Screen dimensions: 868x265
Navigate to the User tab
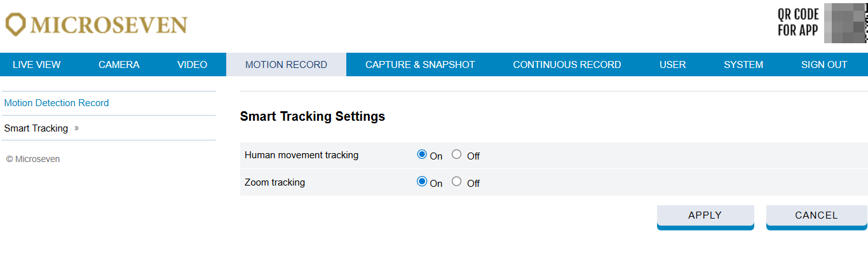pyautogui.click(x=672, y=65)
